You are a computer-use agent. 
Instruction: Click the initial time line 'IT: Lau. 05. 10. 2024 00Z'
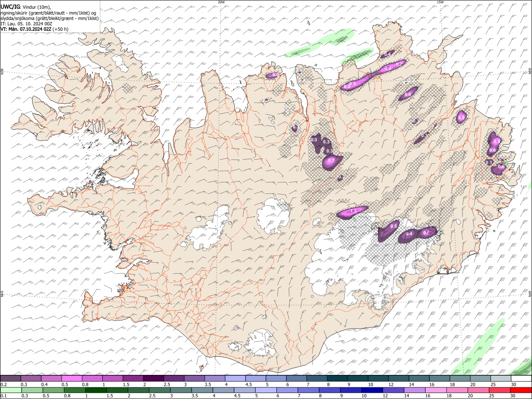[26, 24]
